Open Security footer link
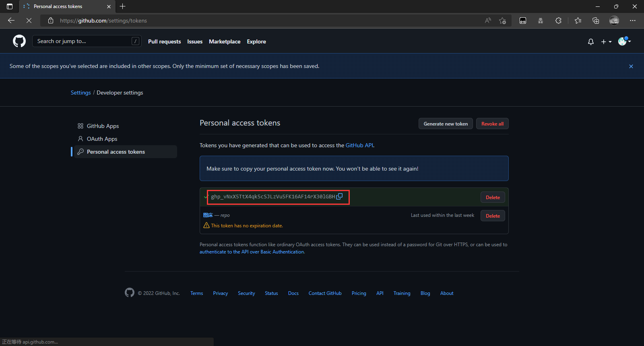This screenshot has height=346, width=644. click(x=246, y=293)
